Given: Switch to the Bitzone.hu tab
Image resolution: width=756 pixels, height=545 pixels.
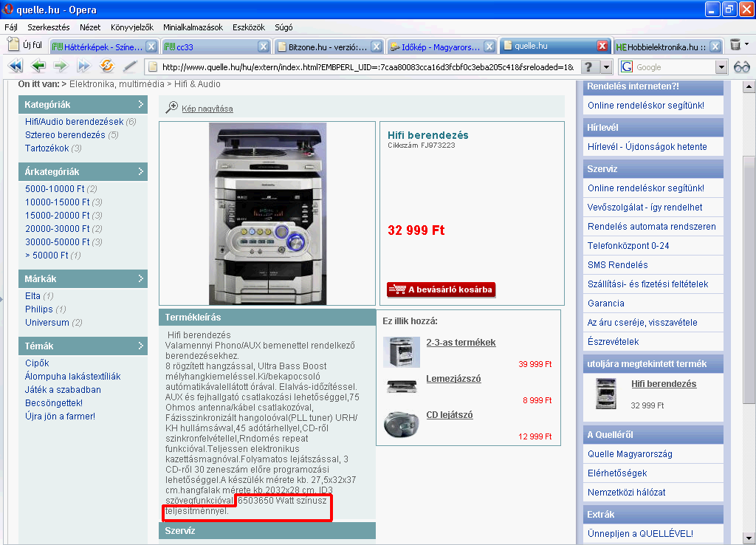Looking at the screenshot, I should (x=323, y=47).
